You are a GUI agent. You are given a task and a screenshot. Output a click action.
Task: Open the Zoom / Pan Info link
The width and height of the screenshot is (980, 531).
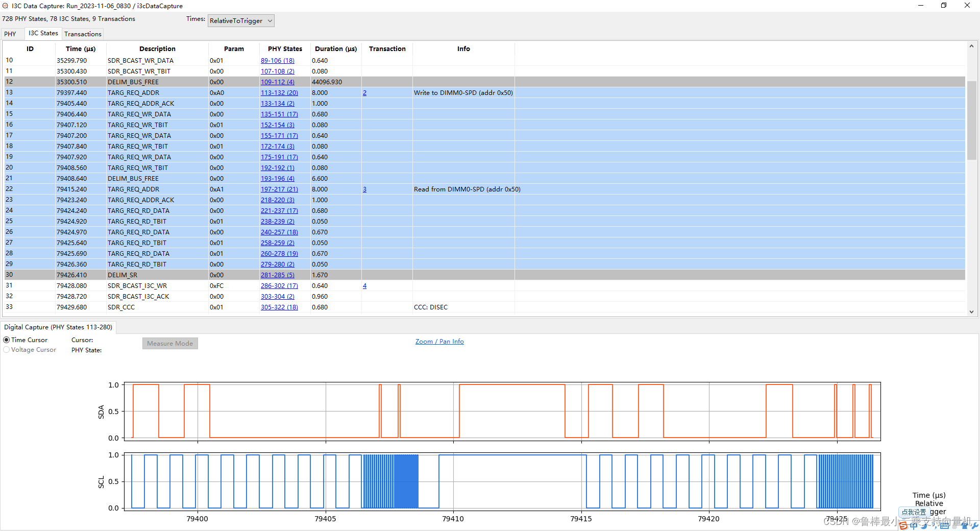[439, 342]
